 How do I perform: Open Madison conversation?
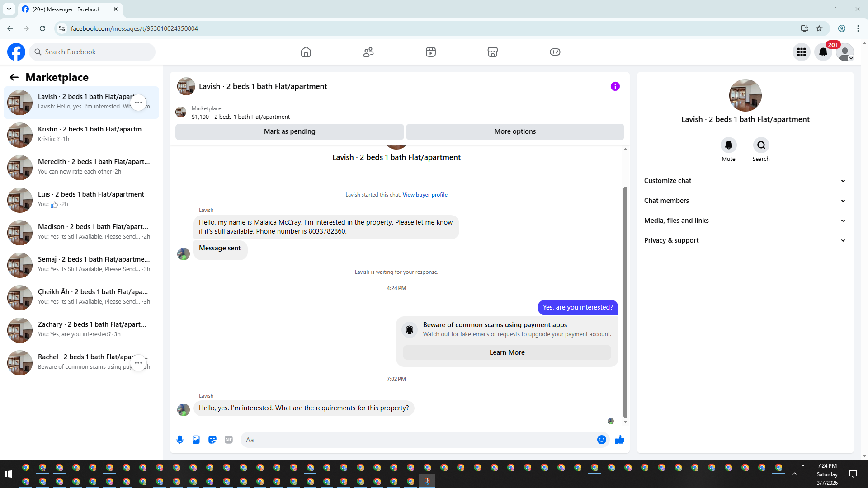pyautogui.click(x=81, y=233)
